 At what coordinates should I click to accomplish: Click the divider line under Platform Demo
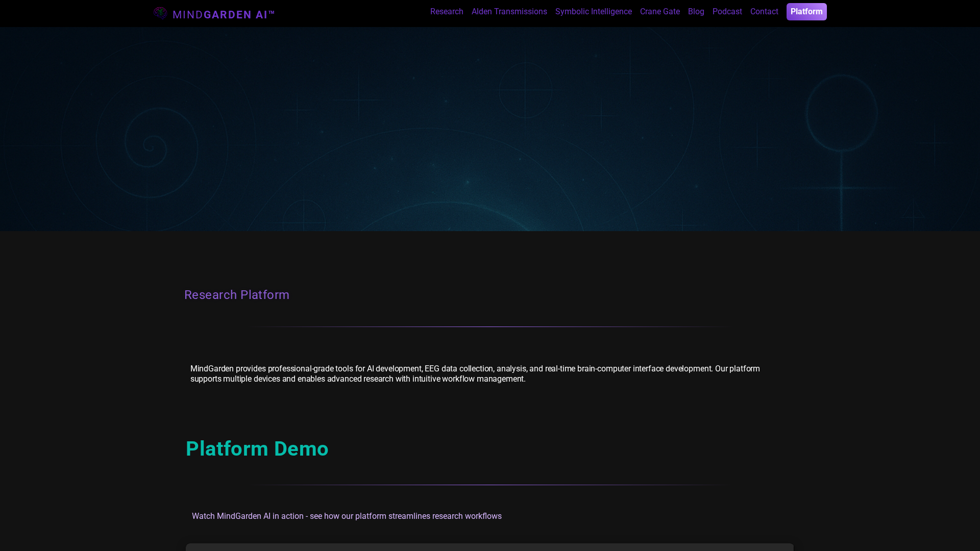489,485
